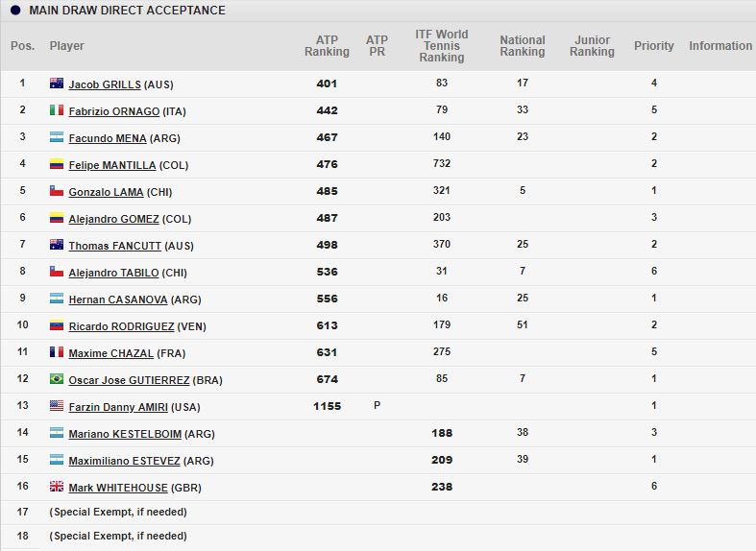Click the British flag beside Mark Whitehouse
Screen dimensions: 756x551
pos(57,487)
